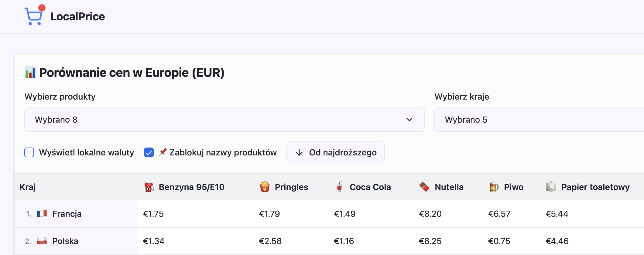The image size is (644, 255).
Task: Click the France flag icon
Action: pyautogui.click(x=42, y=214)
